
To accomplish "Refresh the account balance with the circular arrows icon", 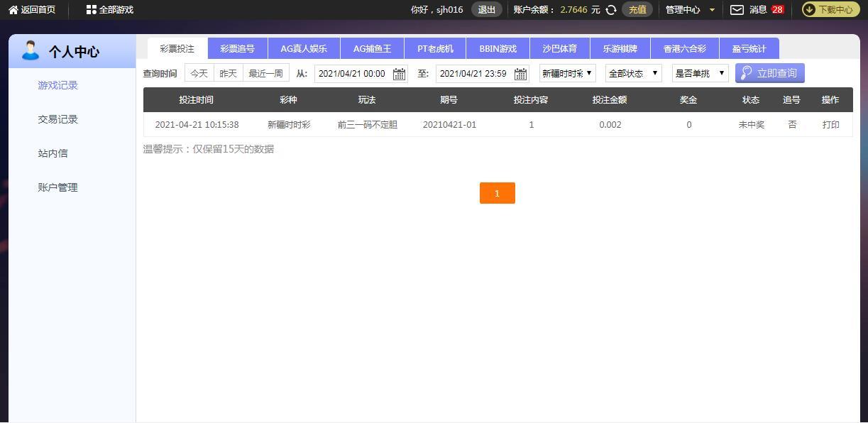I will 610,10.
